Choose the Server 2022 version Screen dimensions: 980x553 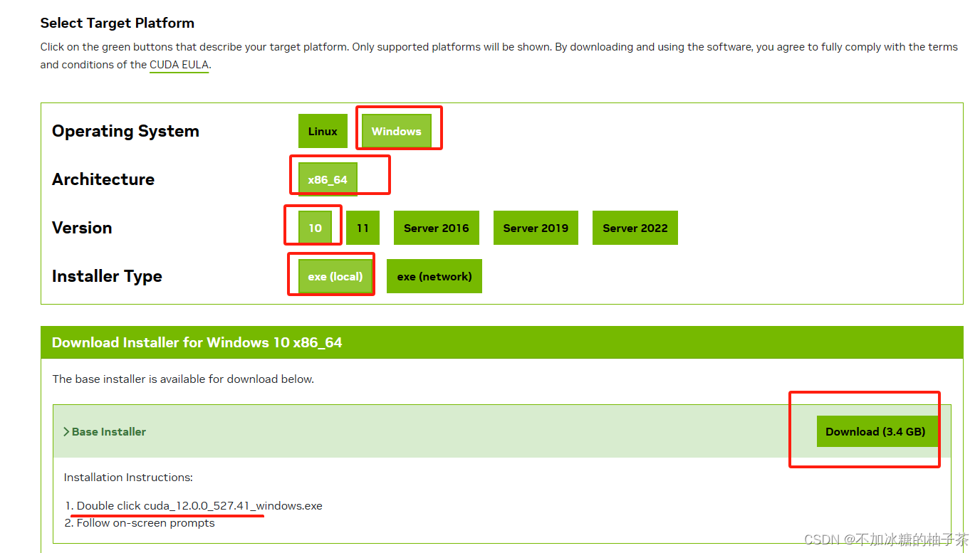(x=635, y=228)
